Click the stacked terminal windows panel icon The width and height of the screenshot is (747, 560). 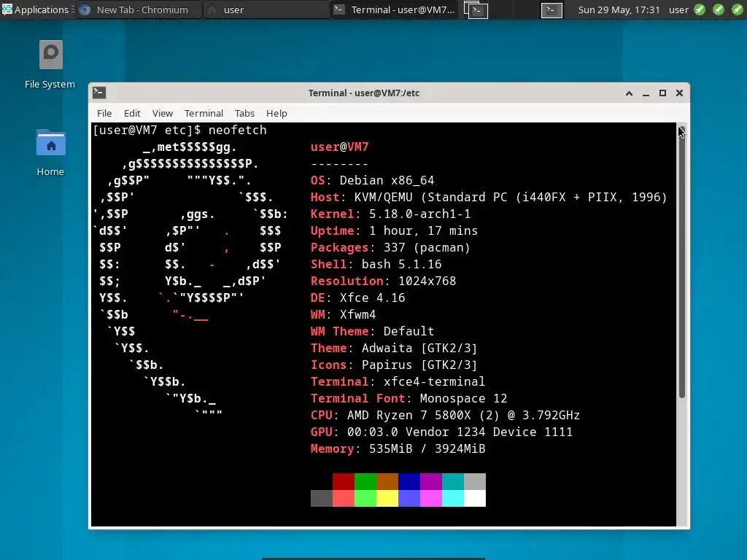click(476, 9)
